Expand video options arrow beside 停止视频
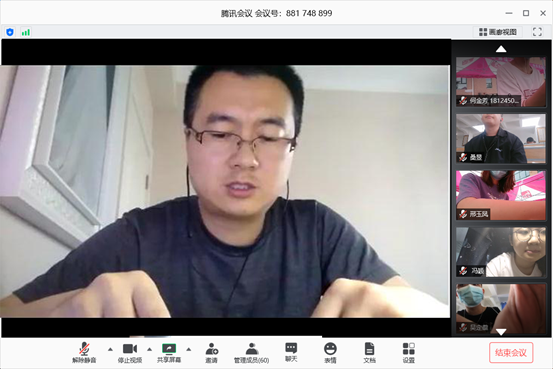Image resolution: width=553 pixels, height=369 pixels. pos(150,349)
